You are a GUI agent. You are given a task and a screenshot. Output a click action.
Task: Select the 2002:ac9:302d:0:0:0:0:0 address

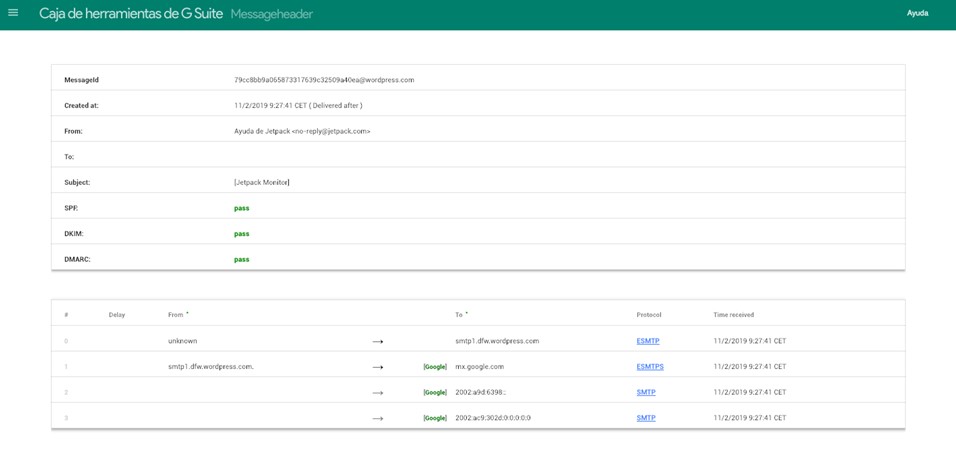[x=493, y=418]
